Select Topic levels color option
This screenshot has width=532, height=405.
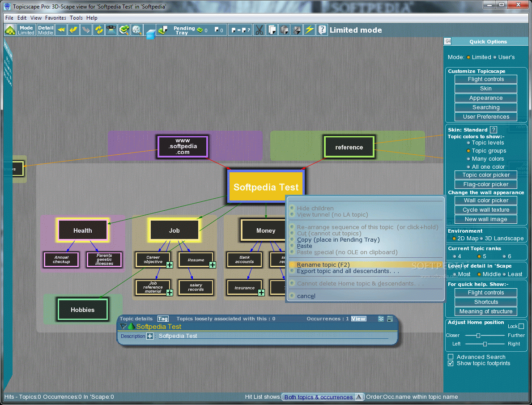(x=468, y=143)
